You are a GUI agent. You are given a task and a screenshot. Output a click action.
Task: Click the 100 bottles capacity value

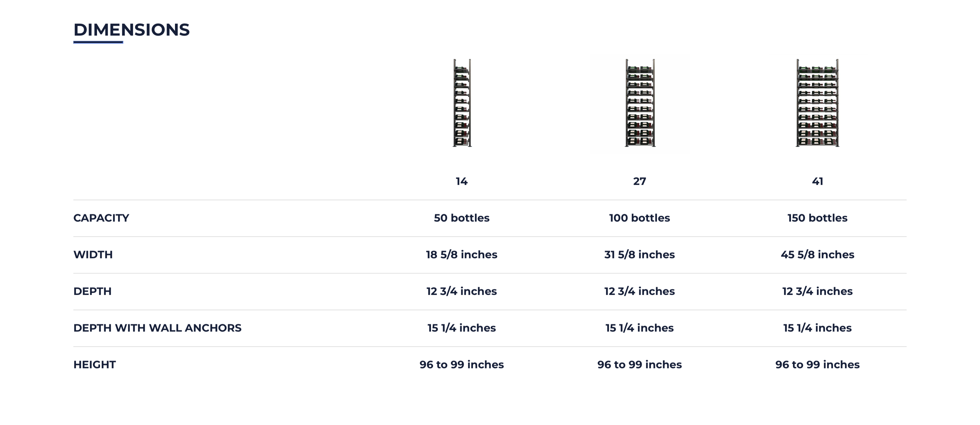(x=640, y=218)
